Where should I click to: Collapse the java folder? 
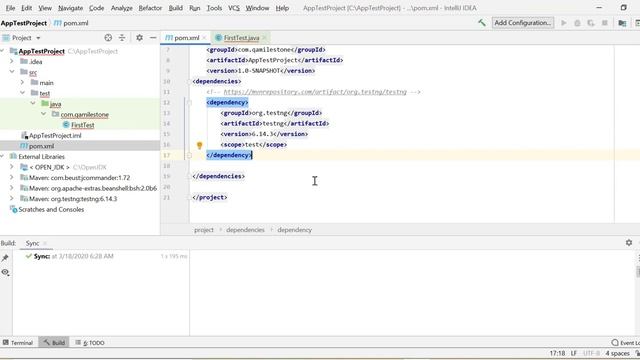33,104
